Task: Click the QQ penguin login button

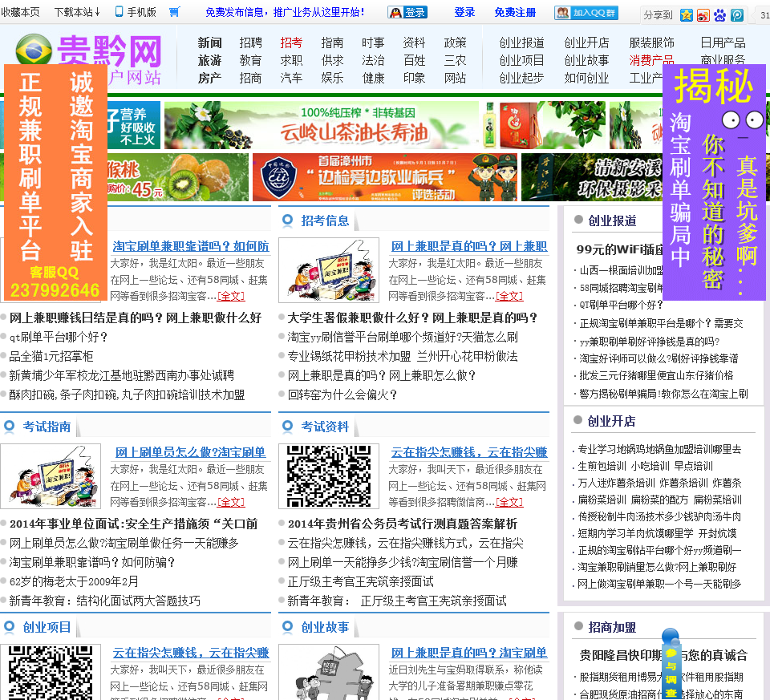Action: (x=407, y=12)
